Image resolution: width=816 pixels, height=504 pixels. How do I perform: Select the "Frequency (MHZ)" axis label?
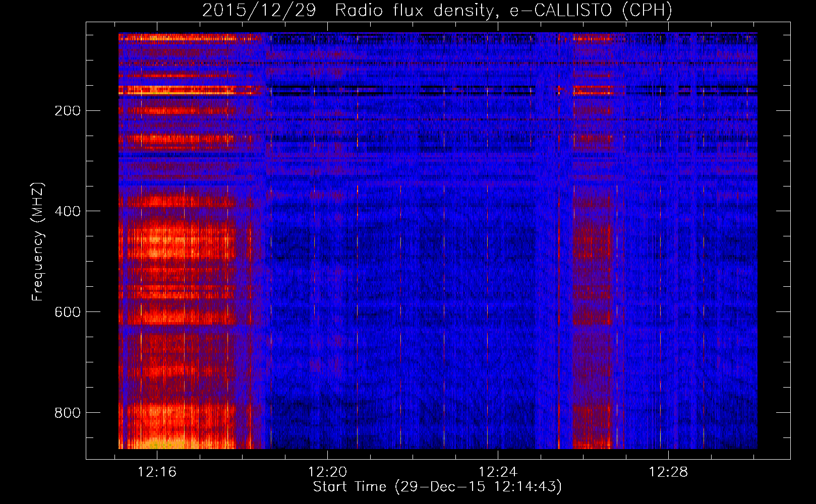pos(38,242)
